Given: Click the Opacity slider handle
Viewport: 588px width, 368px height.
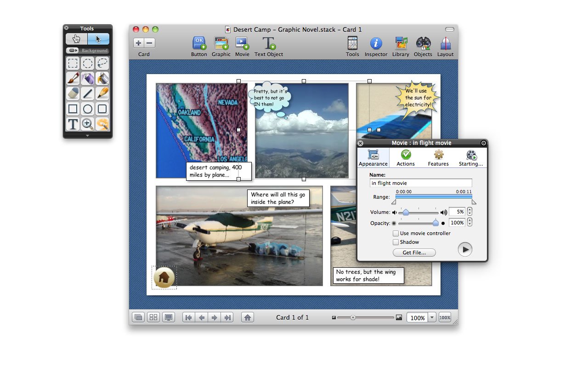Looking at the screenshot, I should (x=435, y=223).
